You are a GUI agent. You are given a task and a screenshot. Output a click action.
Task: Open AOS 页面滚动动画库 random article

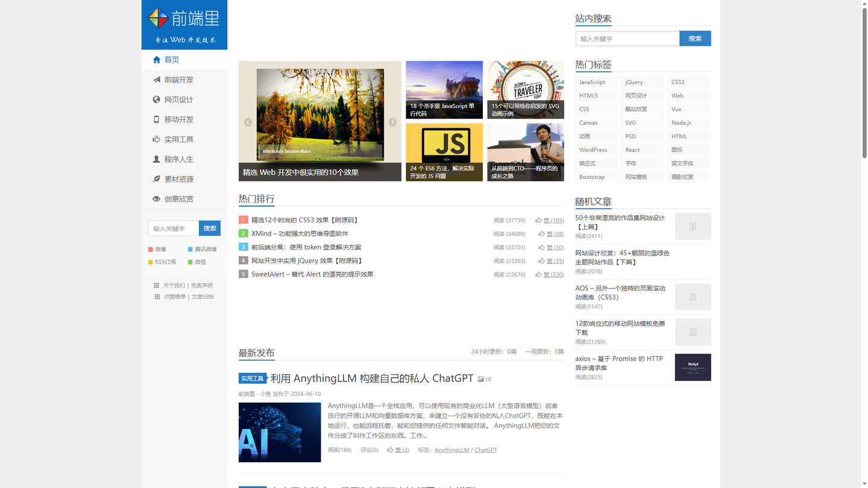coord(620,293)
